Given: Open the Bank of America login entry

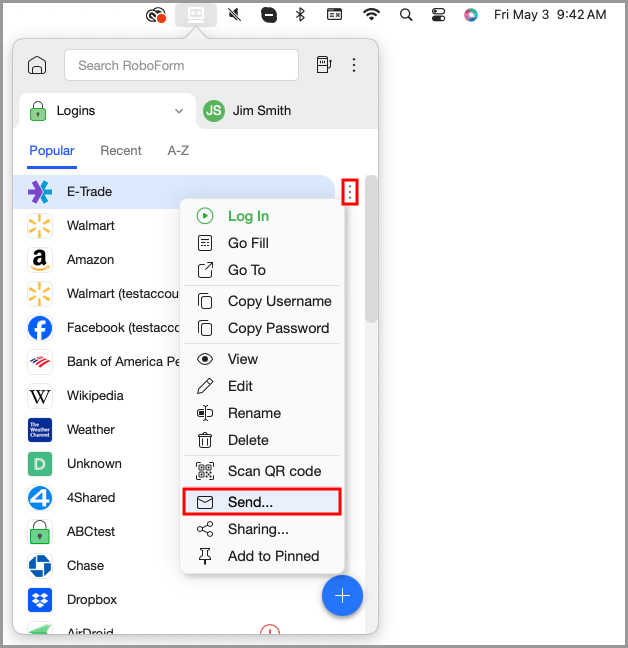Looking at the screenshot, I should coord(97,362).
